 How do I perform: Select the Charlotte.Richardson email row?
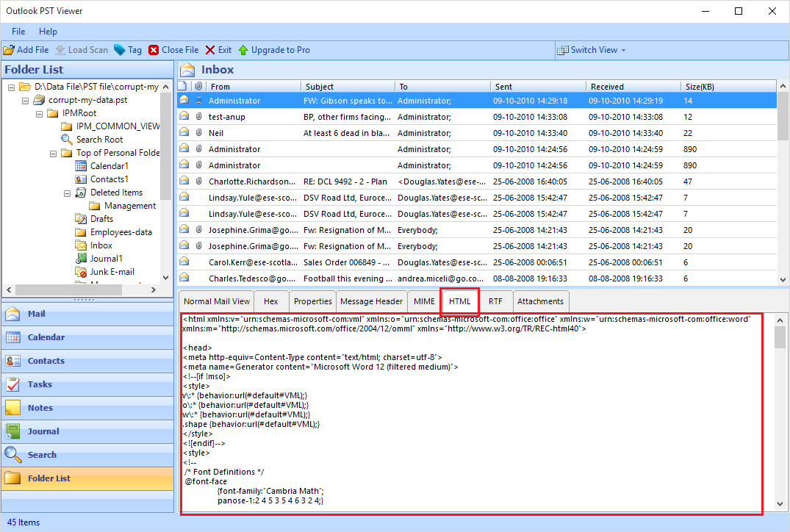pyautogui.click(x=477, y=181)
